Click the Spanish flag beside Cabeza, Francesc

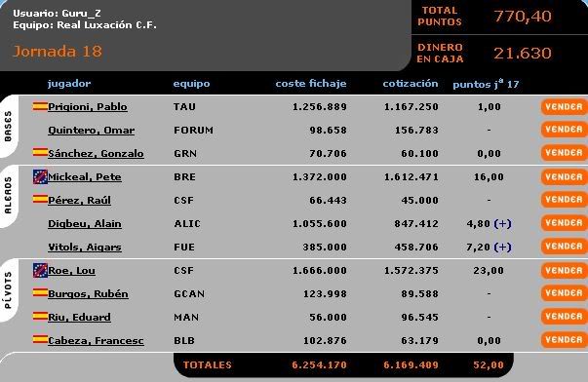(40, 339)
